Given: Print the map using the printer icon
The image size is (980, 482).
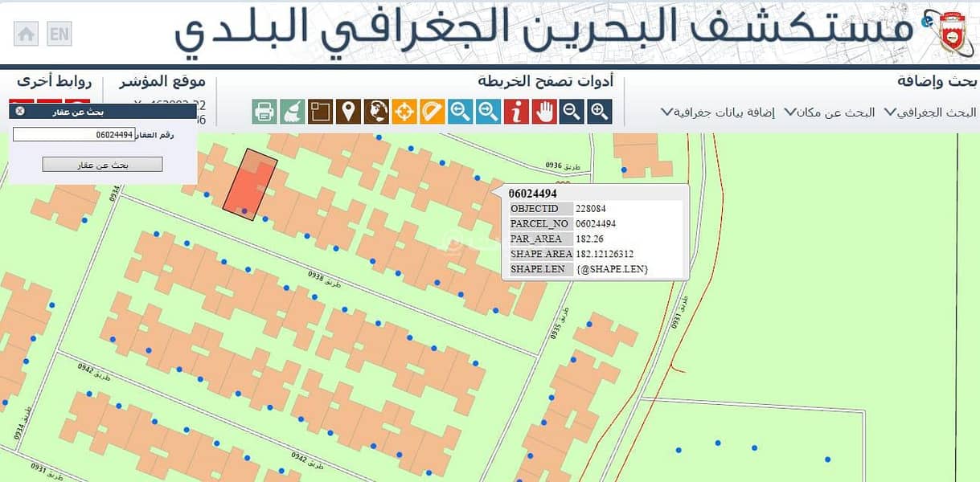Looking at the screenshot, I should click(264, 112).
